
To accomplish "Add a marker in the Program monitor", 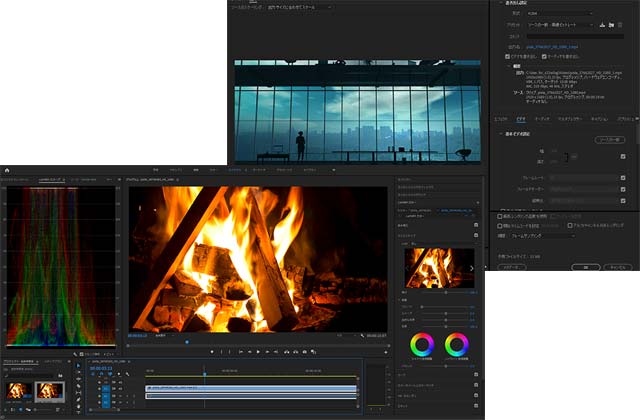I will (212, 352).
